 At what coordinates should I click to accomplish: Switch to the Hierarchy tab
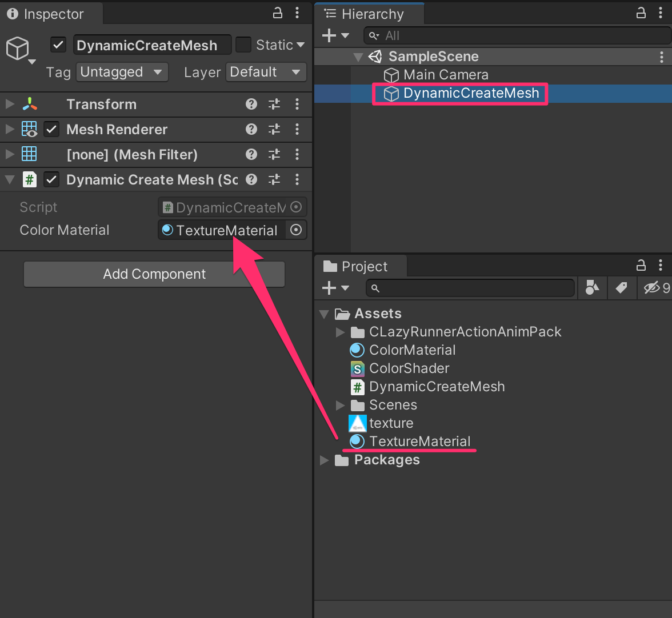tap(369, 14)
